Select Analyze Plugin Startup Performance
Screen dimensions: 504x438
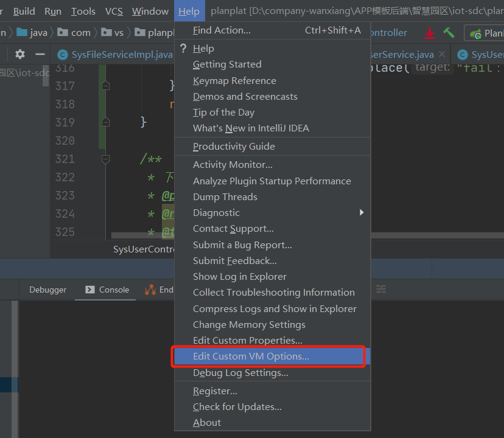(x=272, y=181)
